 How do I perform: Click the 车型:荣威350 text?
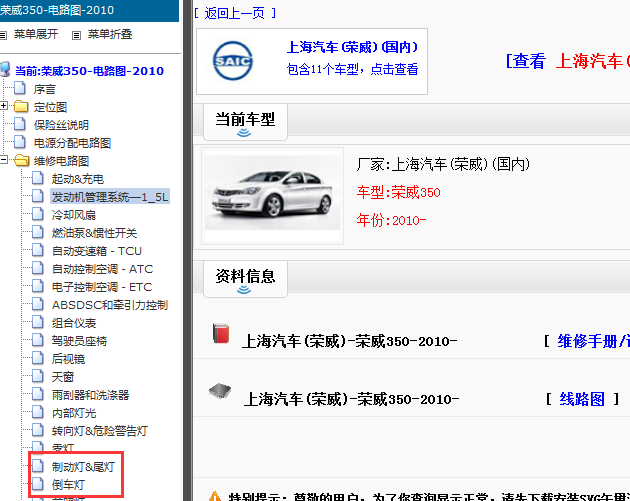pos(399,192)
